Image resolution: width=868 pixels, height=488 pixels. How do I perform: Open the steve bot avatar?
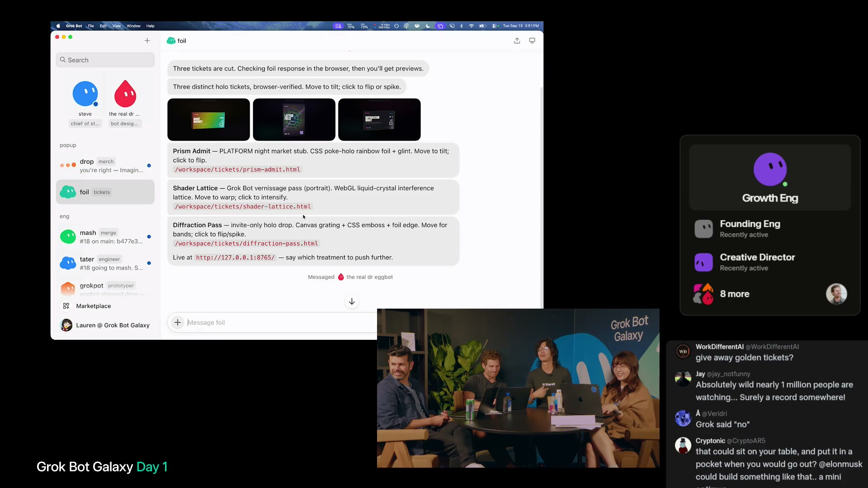click(x=85, y=94)
